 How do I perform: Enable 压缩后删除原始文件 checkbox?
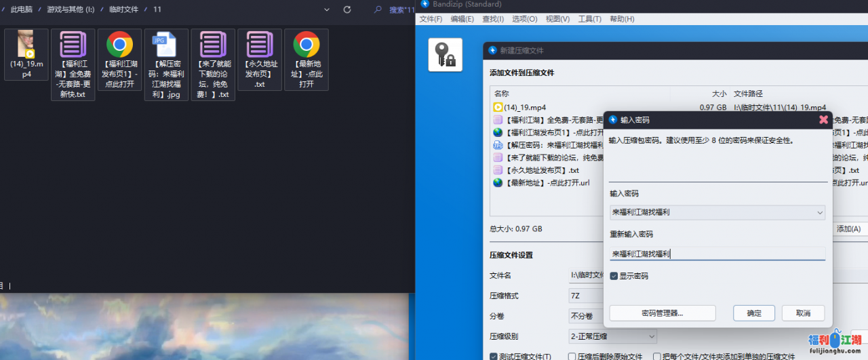pyautogui.click(x=572, y=357)
